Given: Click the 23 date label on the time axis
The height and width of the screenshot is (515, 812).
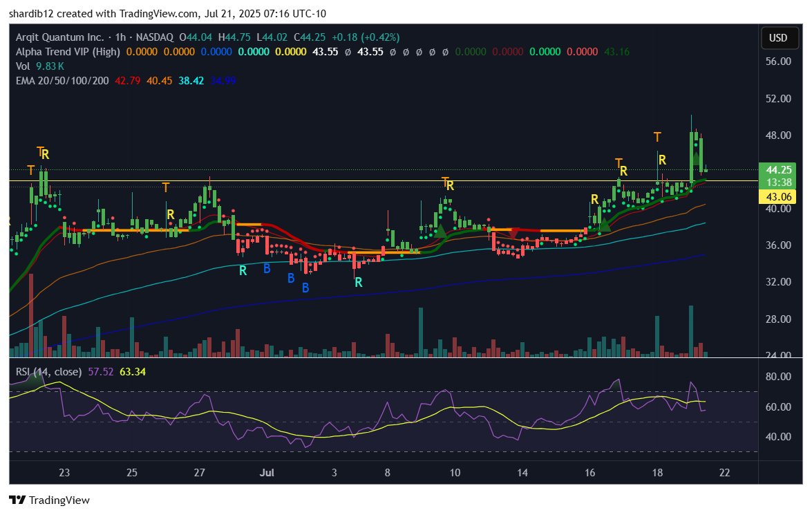Looking at the screenshot, I should coord(64,473).
